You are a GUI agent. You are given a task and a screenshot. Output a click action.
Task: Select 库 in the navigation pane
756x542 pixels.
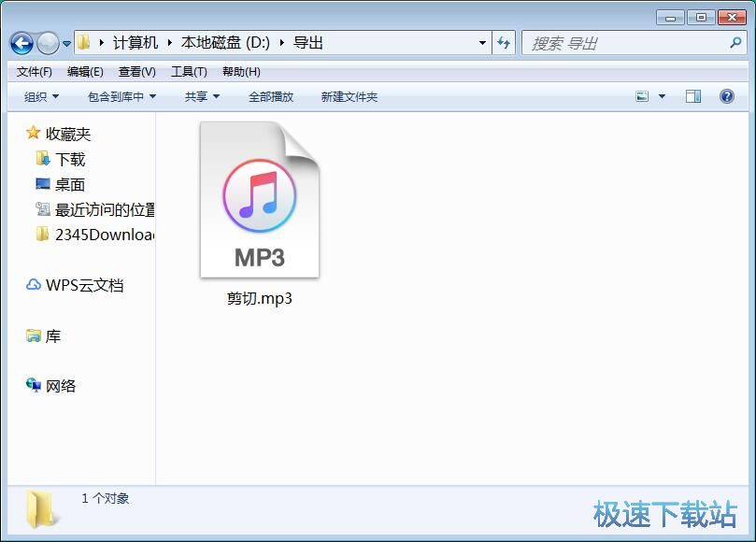(53, 336)
